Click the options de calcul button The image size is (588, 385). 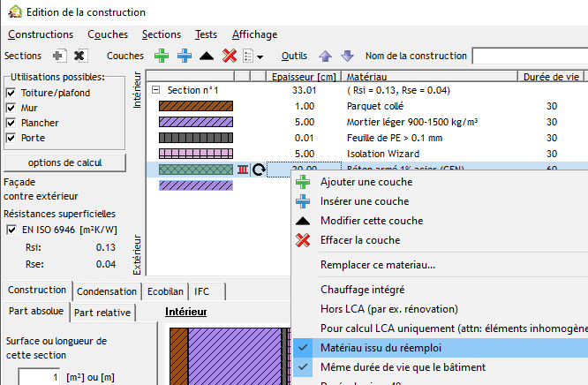(64, 163)
